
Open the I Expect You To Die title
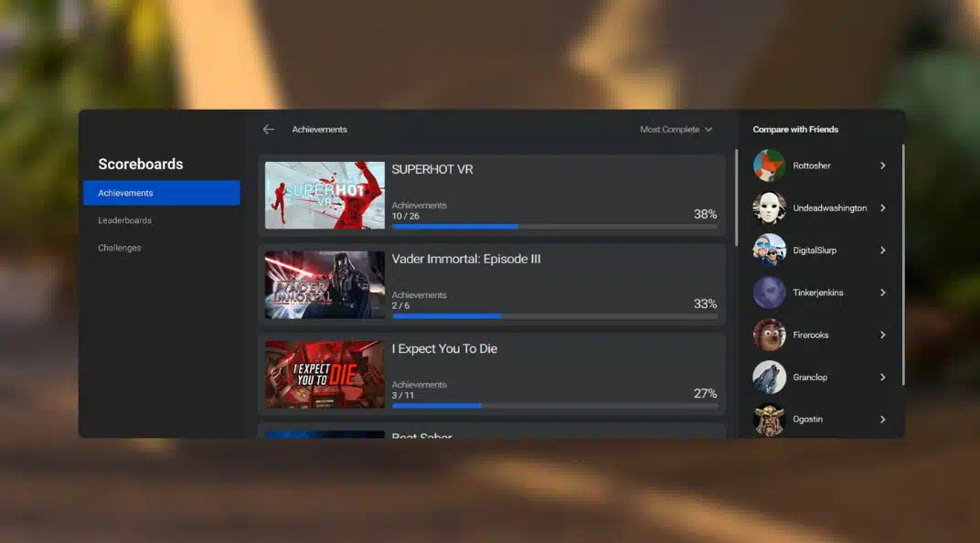pos(444,348)
